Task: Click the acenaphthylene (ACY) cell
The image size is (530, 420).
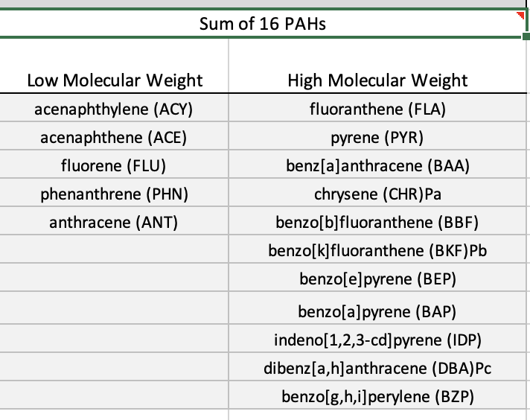Action: 115,109
